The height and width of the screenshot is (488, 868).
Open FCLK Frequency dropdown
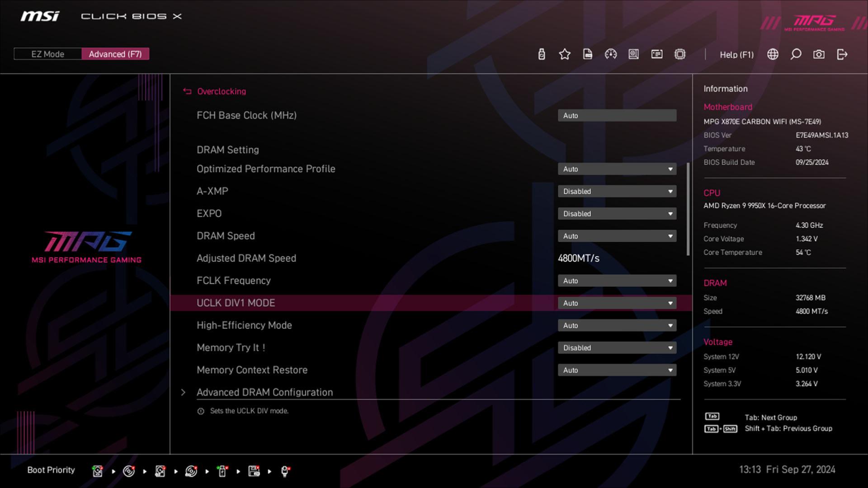tap(617, 281)
